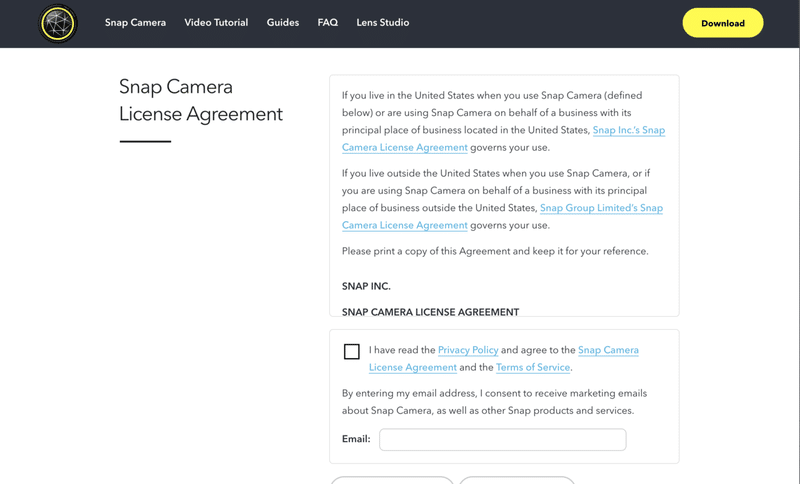Open Snap Camera License Agreement link beside checkbox
The height and width of the screenshot is (484, 800).
coord(608,350)
